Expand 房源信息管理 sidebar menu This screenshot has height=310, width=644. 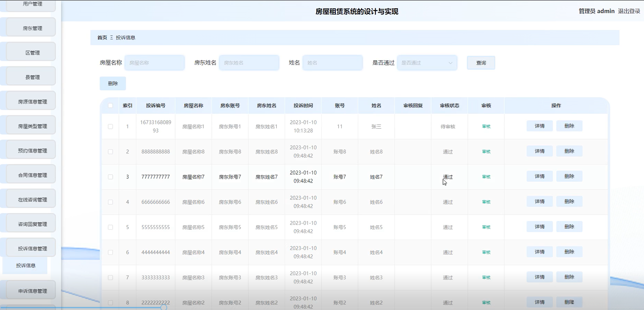(x=32, y=102)
